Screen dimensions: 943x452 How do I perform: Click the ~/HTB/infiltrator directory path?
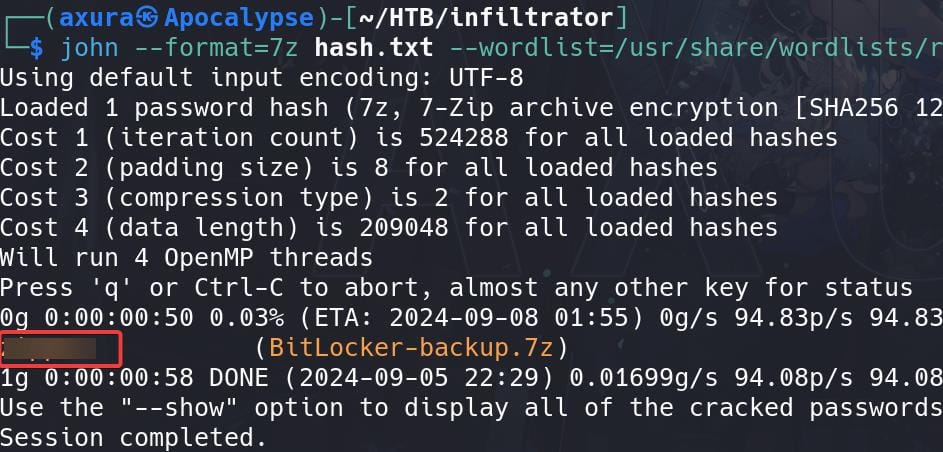point(485,19)
